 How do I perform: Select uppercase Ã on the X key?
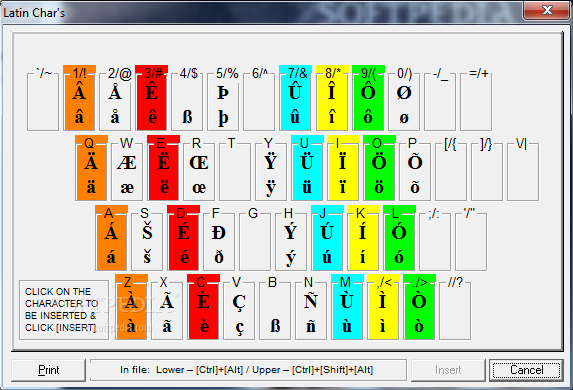click(167, 301)
